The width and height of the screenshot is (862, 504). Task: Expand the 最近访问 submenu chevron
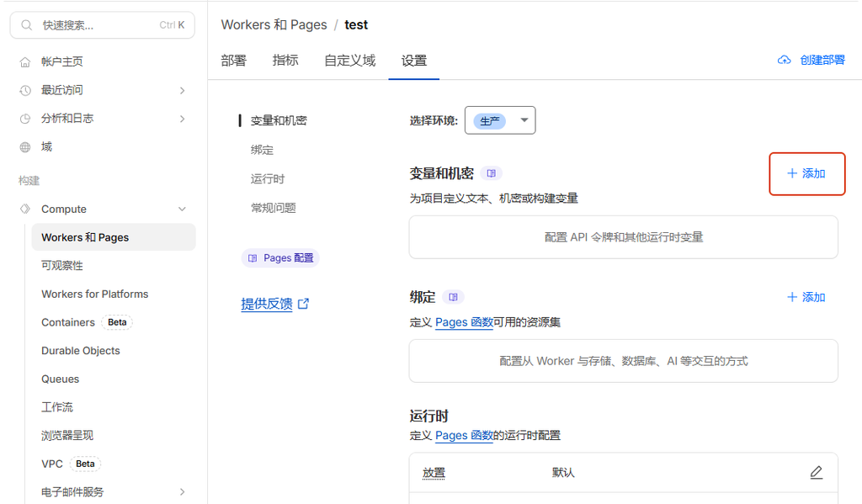tap(183, 90)
